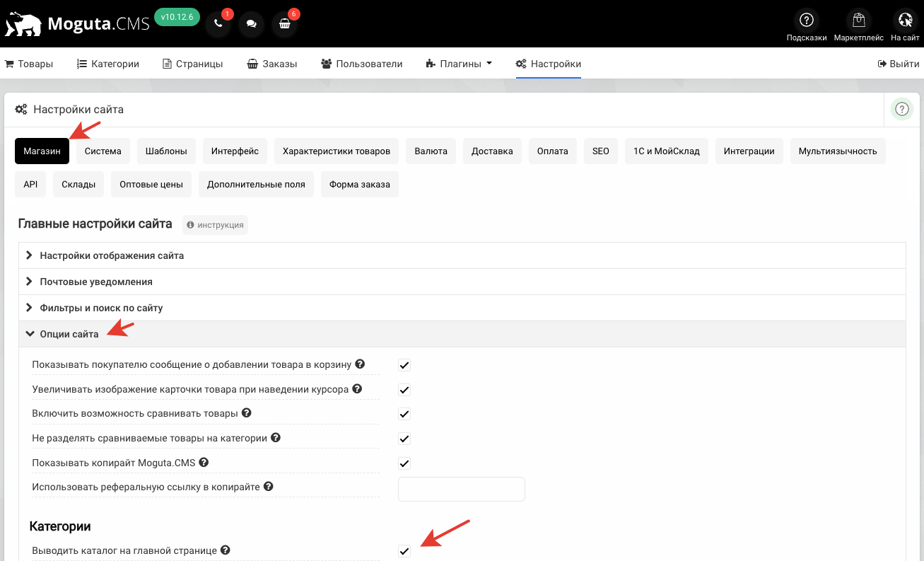Click help icon next to 'сообщение о добавлении товара'

(360, 364)
